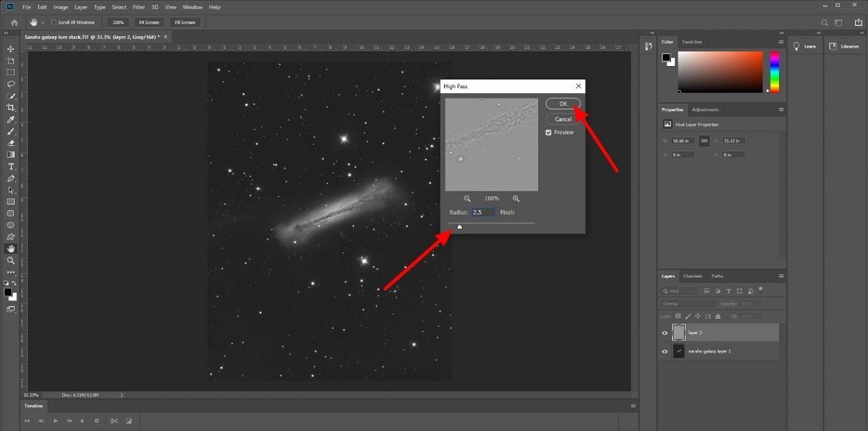Open Timeline settings gear icon
The image size is (868, 431).
97,421
